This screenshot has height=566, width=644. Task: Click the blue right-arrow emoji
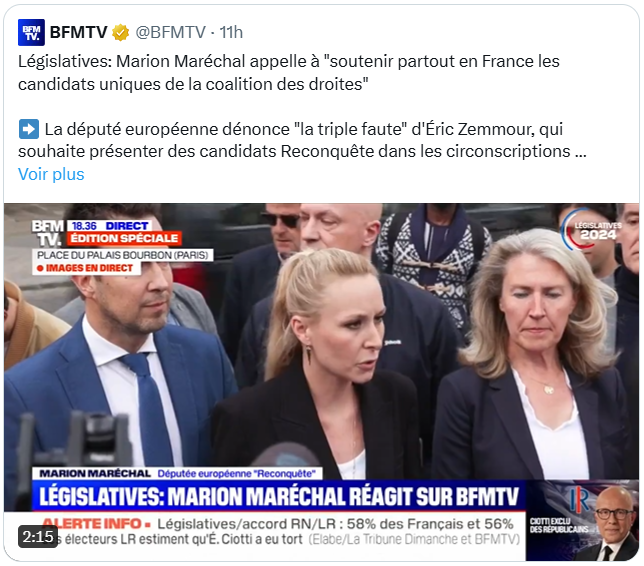tap(29, 129)
